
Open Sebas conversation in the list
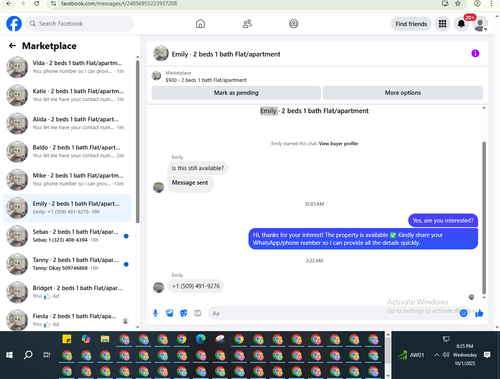coord(68,236)
